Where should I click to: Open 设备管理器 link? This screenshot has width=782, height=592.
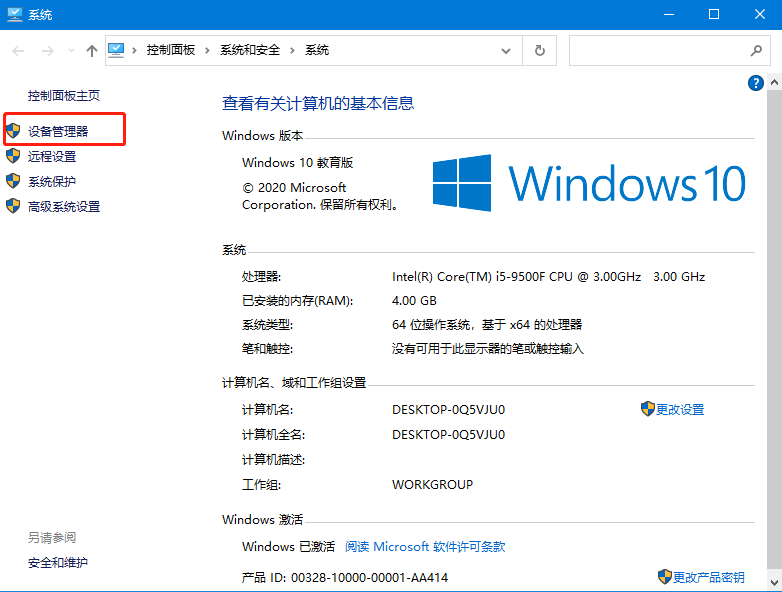[x=58, y=131]
